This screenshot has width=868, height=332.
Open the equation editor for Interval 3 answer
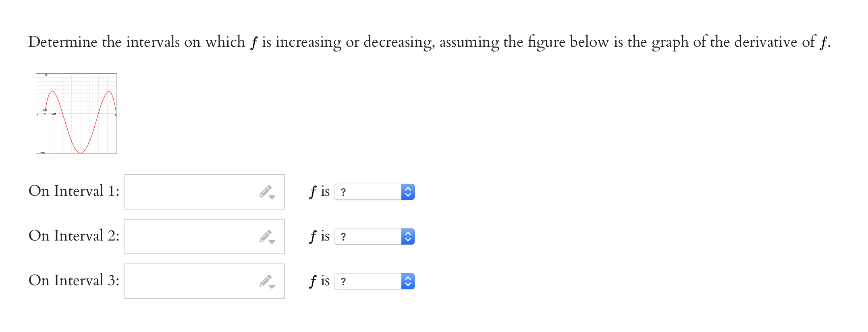click(x=189, y=281)
